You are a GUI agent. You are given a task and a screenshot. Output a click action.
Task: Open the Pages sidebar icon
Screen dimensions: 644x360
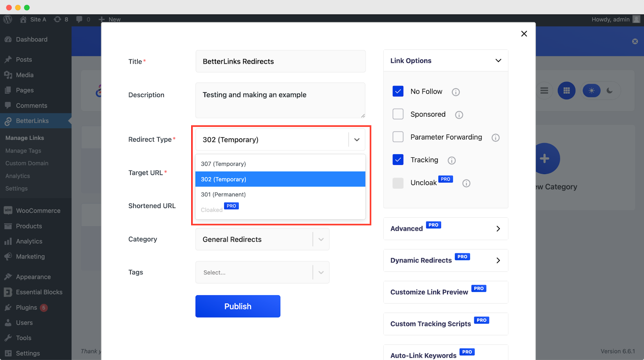pos(8,90)
